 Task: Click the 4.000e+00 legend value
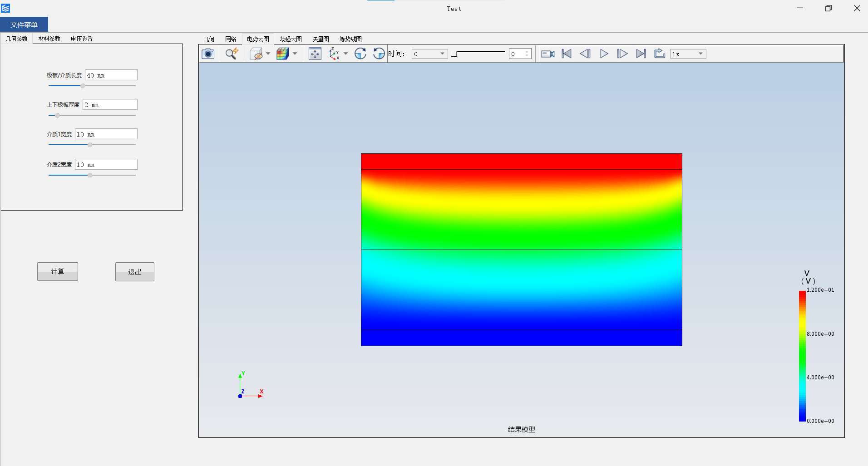(x=820, y=378)
